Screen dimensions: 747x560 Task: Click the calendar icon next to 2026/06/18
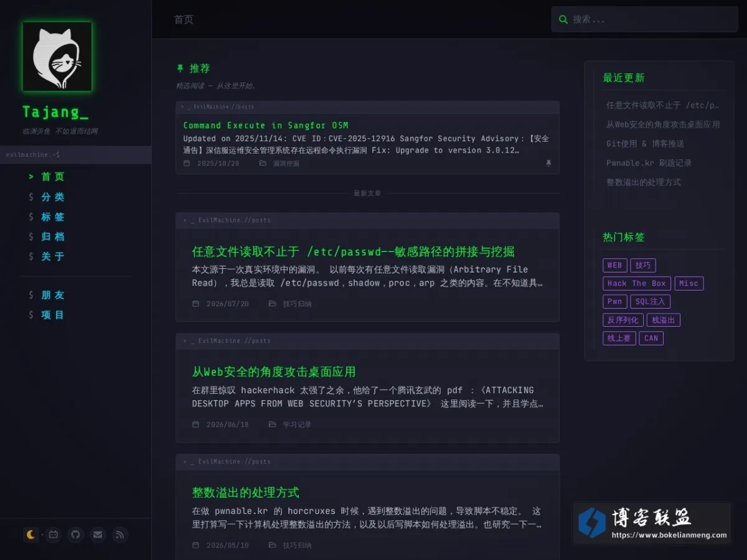point(195,424)
